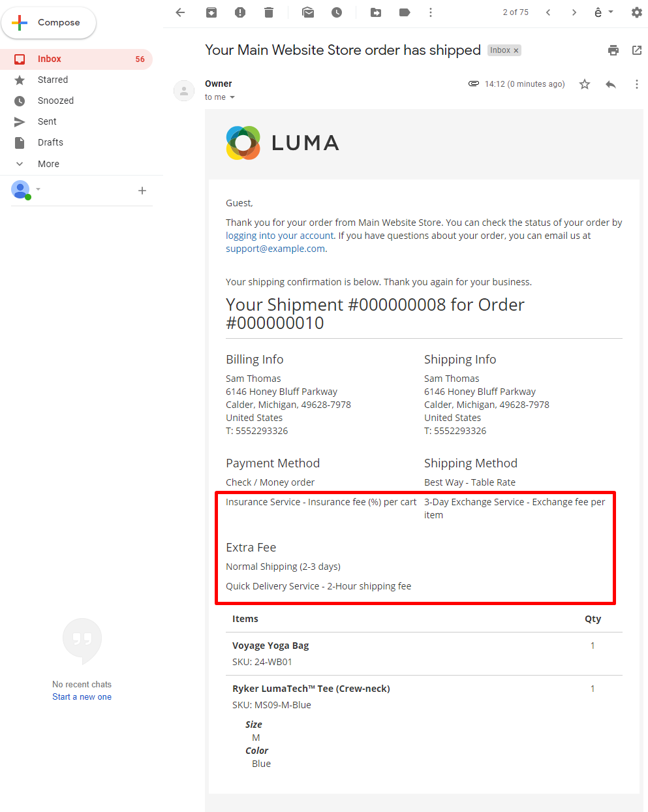648x812 pixels.
Task: Open the Drafts folder
Action: pos(50,142)
